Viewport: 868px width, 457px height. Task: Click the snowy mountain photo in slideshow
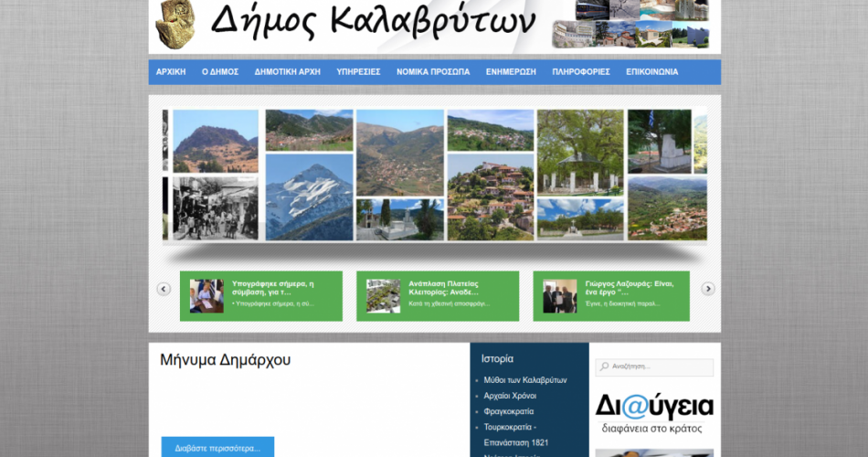pos(309,197)
